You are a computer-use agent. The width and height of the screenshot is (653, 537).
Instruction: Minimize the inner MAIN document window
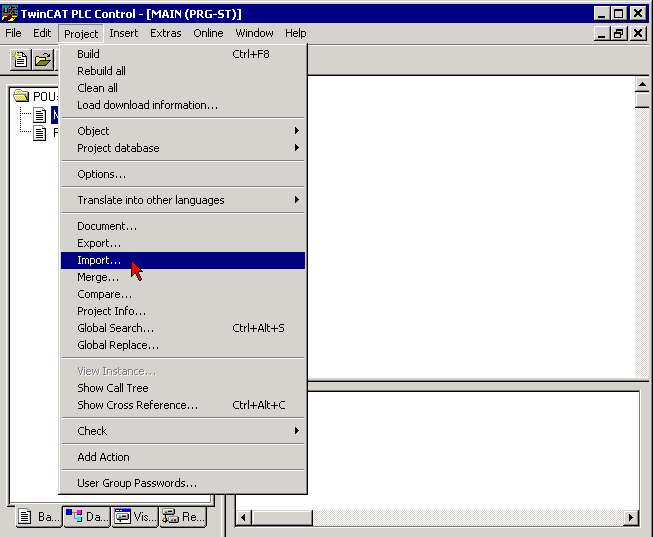click(601, 33)
